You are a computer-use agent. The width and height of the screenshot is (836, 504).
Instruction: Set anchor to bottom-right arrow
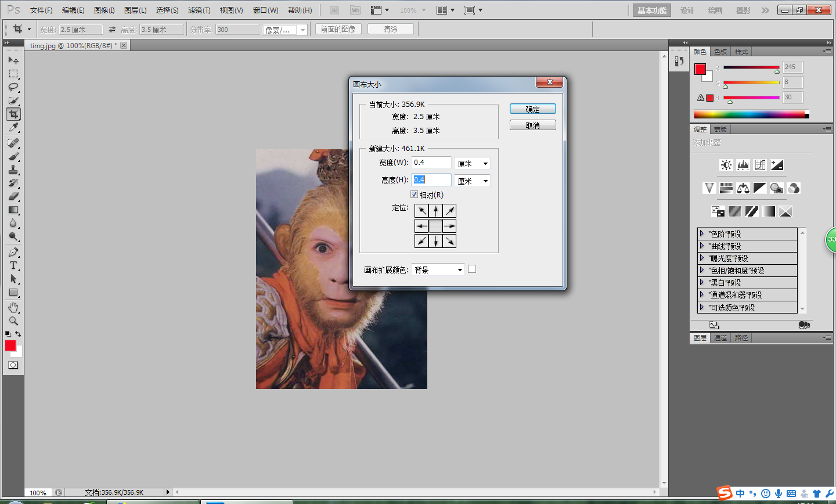(449, 241)
